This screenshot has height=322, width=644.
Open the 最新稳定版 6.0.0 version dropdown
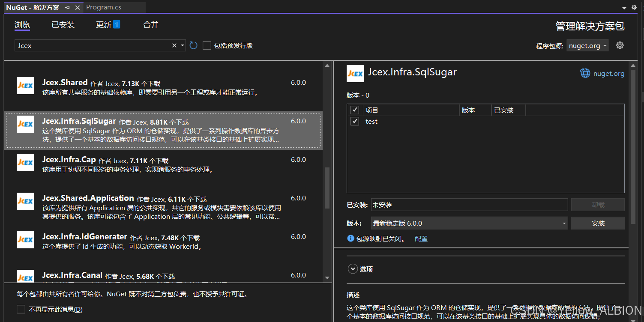coord(564,223)
